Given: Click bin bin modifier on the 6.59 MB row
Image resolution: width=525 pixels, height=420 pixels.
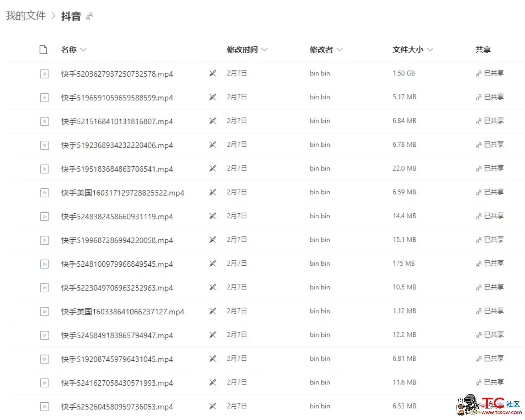Looking at the screenshot, I should (320, 192).
